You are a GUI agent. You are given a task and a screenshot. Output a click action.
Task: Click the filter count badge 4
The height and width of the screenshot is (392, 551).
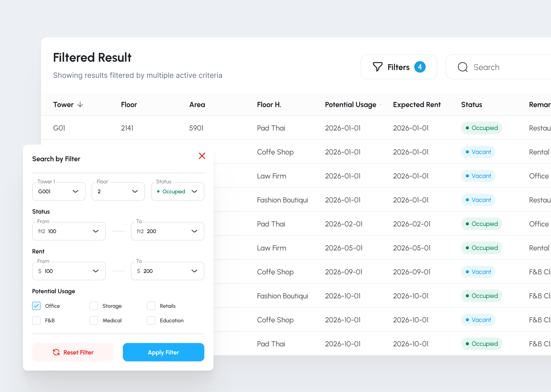[x=420, y=67]
